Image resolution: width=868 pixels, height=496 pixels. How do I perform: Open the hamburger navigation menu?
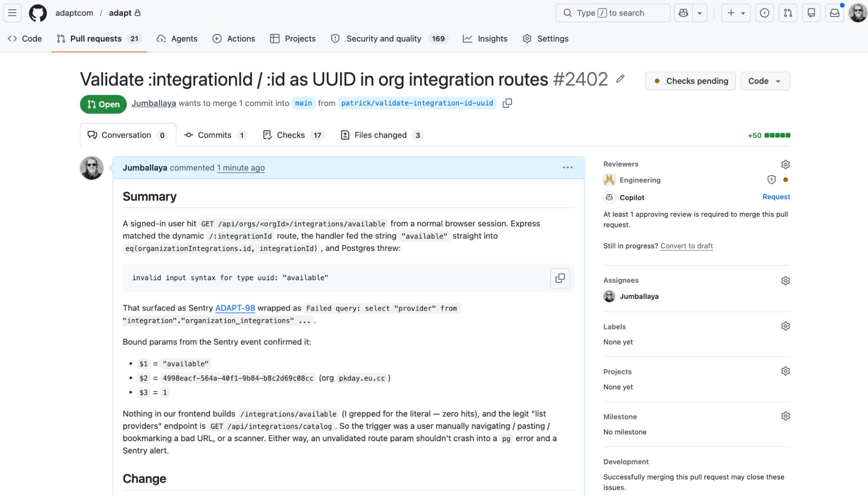pos(12,13)
